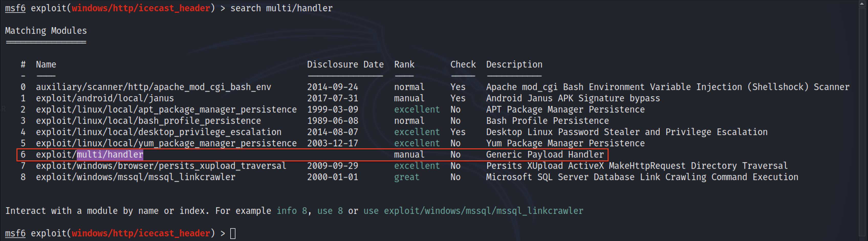
Task: Click 'search multi/handler' command text
Action: pos(281,8)
